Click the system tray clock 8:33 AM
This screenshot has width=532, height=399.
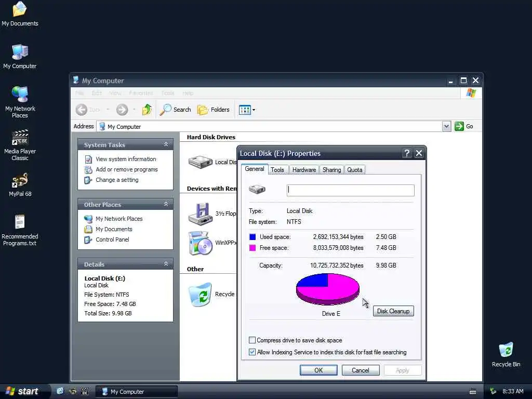point(513,392)
